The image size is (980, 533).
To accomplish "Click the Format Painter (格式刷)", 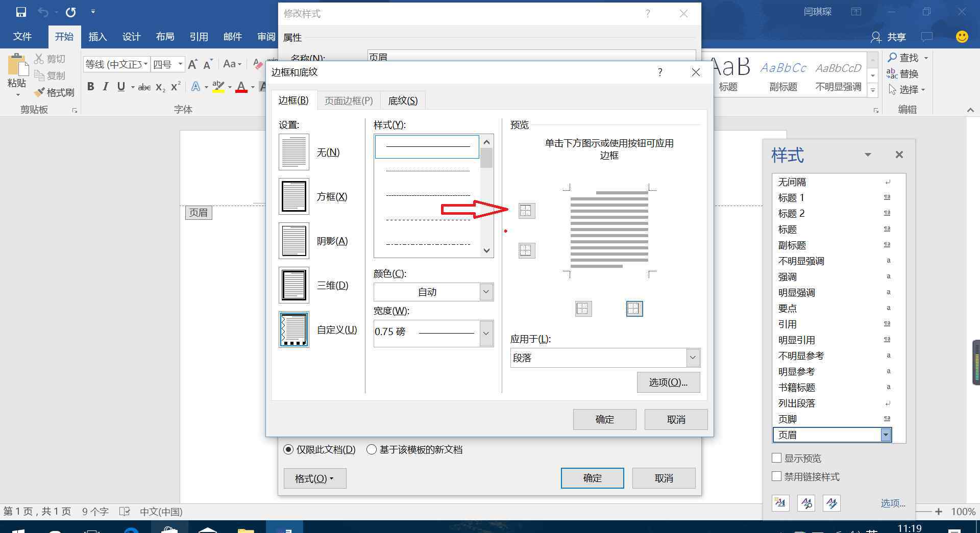I will tap(55, 92).
